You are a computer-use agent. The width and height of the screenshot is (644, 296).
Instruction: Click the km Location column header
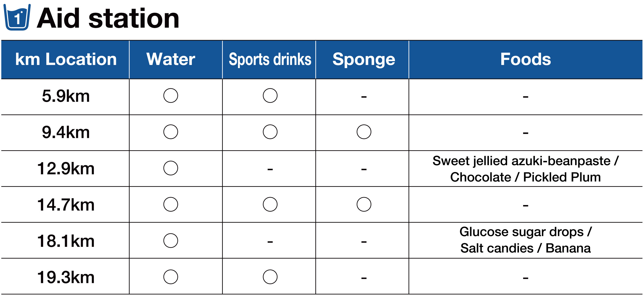pos(66,59)
